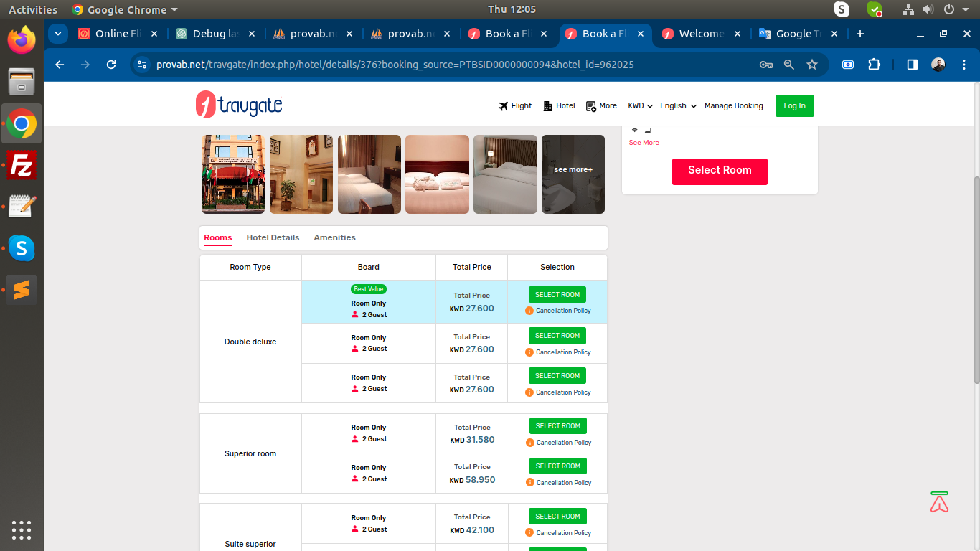Viewport: 980px width, 551px height.
Task: Open the KWD currency dropdown
Action: tap(640, 105)
